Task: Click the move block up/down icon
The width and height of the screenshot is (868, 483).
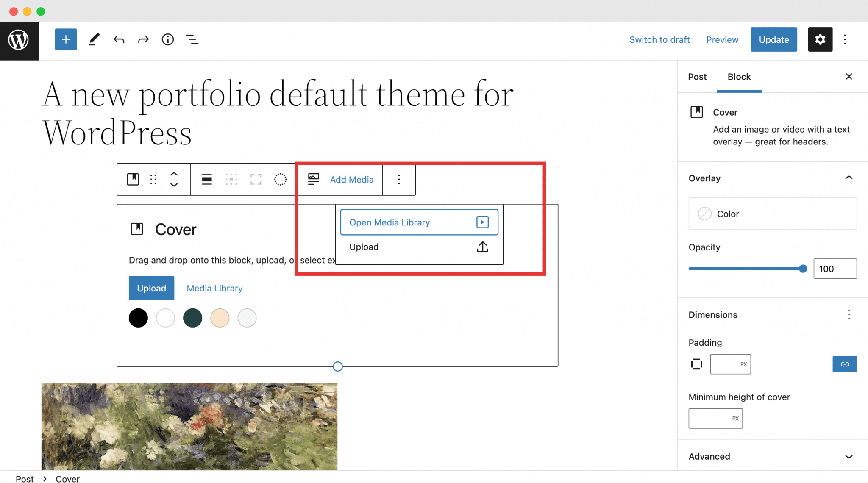Action: pyautogui.click(x=172, y=180)
